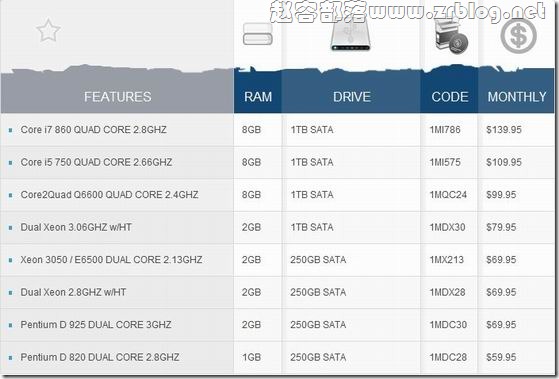
Task: Select the RAM column header
Action: [258, 97]
